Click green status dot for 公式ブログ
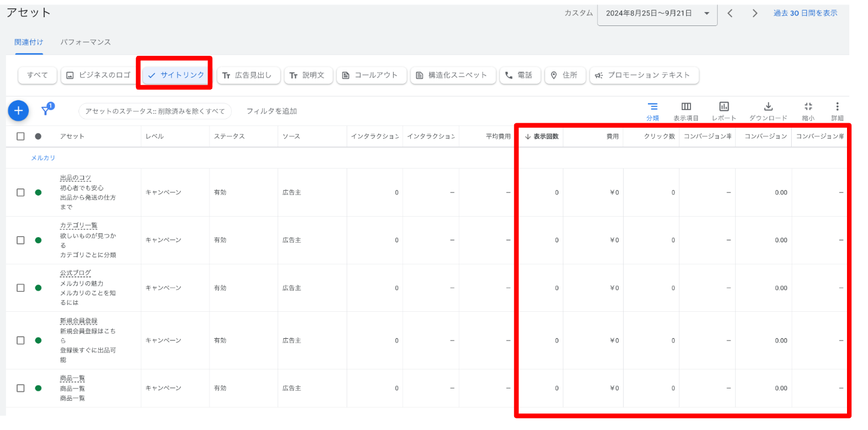This screenshot has width=868, height=430. (x=38, y=288)
